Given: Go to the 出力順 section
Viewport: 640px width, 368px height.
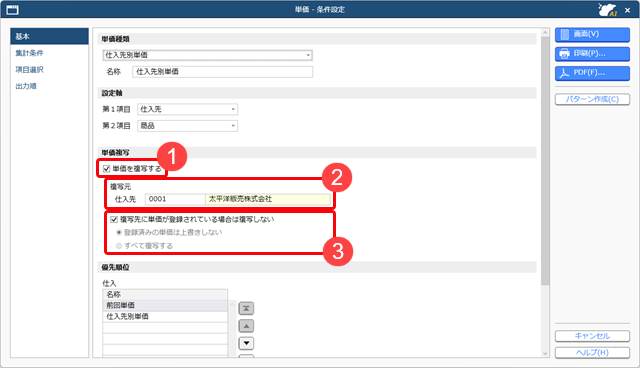Looking at the screenshot, I should pyautogui.click(x=26, y=86).
